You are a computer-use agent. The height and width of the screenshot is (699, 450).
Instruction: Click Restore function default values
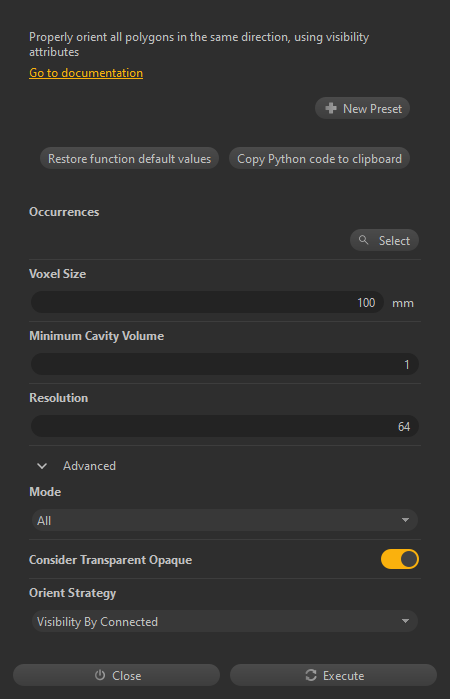[129, 159]
